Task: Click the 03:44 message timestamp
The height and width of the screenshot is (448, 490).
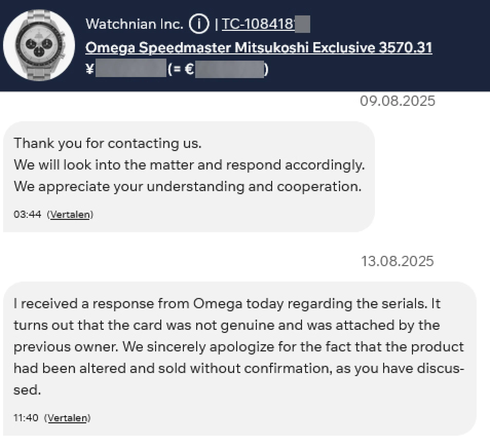Action: pyautogui.click(x=27, y=214)
